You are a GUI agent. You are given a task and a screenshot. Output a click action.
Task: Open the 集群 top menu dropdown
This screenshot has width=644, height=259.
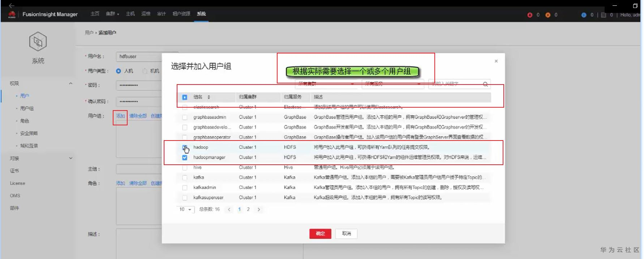click(x=112, y=14)
